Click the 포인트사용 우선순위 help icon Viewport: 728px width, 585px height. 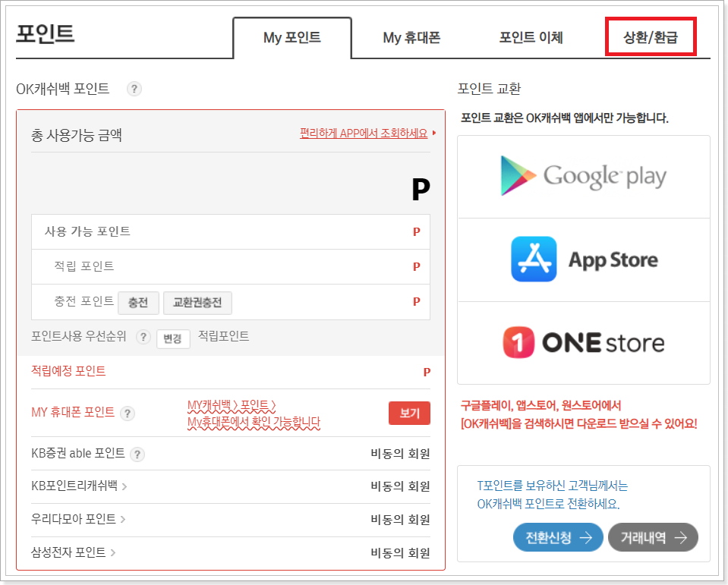pos(143,339)
